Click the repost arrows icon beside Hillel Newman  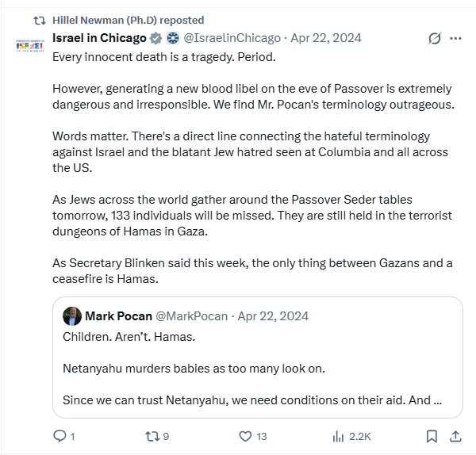(x=40, y=21)
